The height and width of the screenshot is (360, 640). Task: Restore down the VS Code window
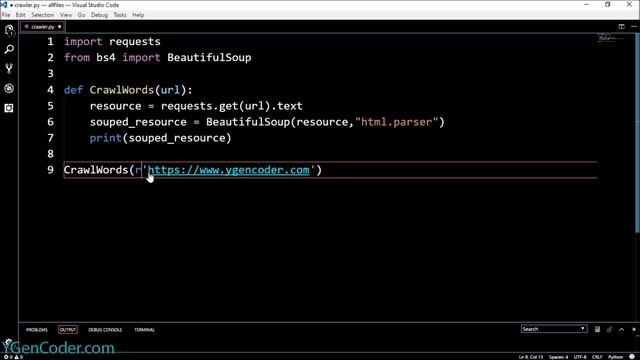[x=608, y=4]
